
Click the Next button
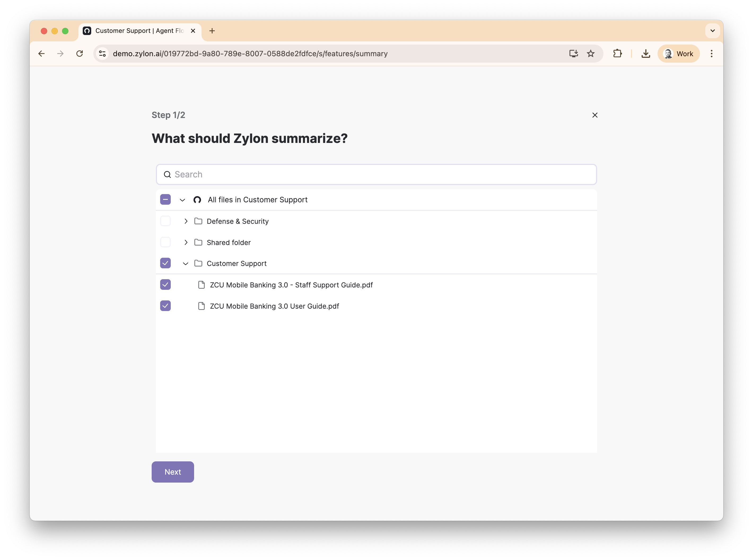tap(173, 472)
